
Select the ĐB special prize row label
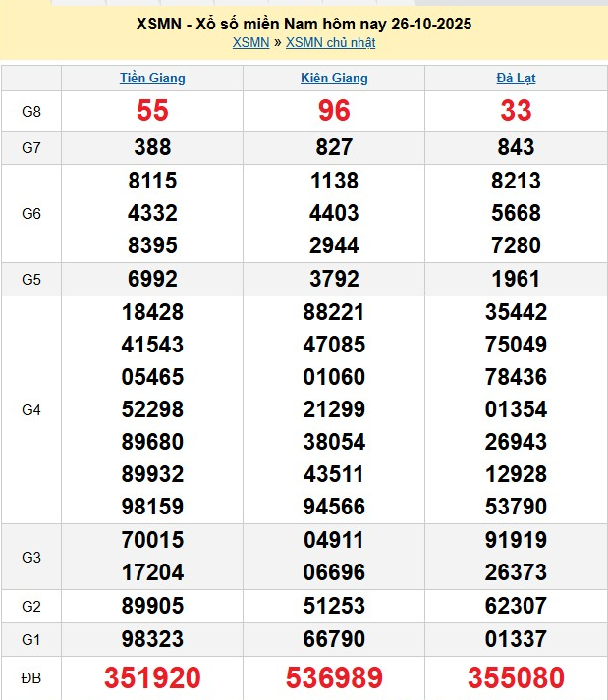click(x=31, y=677)
